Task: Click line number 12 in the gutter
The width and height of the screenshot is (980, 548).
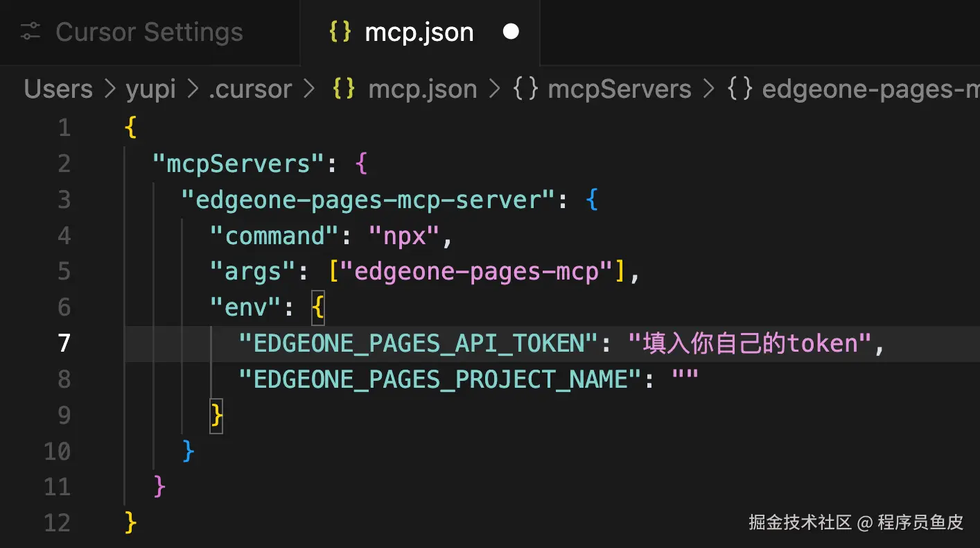Action: tap(57, 522)
